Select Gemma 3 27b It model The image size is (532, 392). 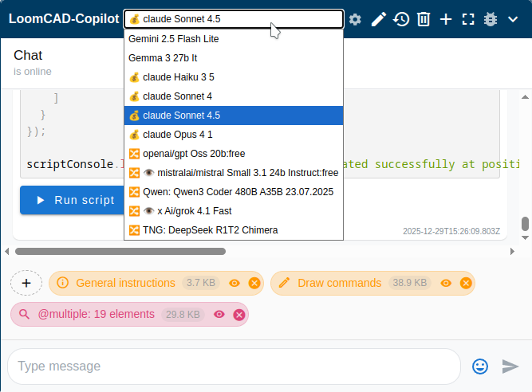(x=234, y=58)
